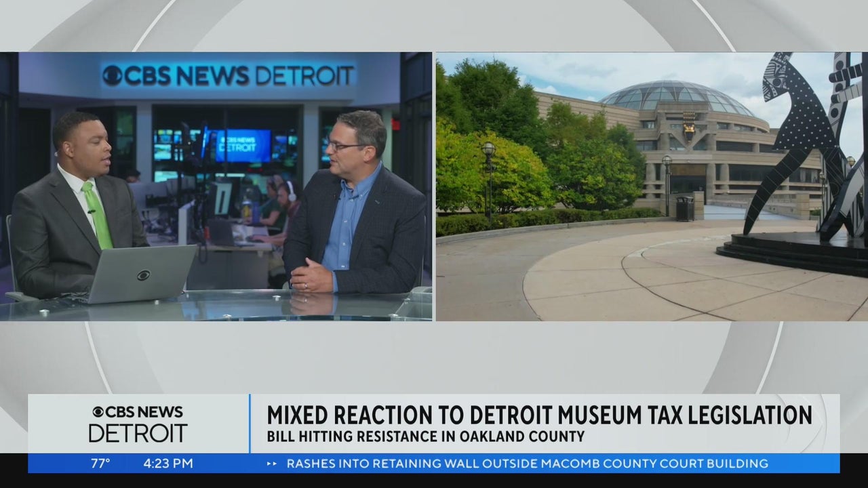Click the black sculpture in the museum footage

tap(804, 149)
